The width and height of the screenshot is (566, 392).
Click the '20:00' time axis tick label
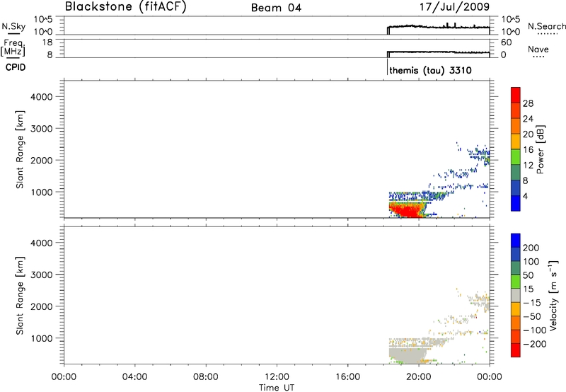[419, 377]
